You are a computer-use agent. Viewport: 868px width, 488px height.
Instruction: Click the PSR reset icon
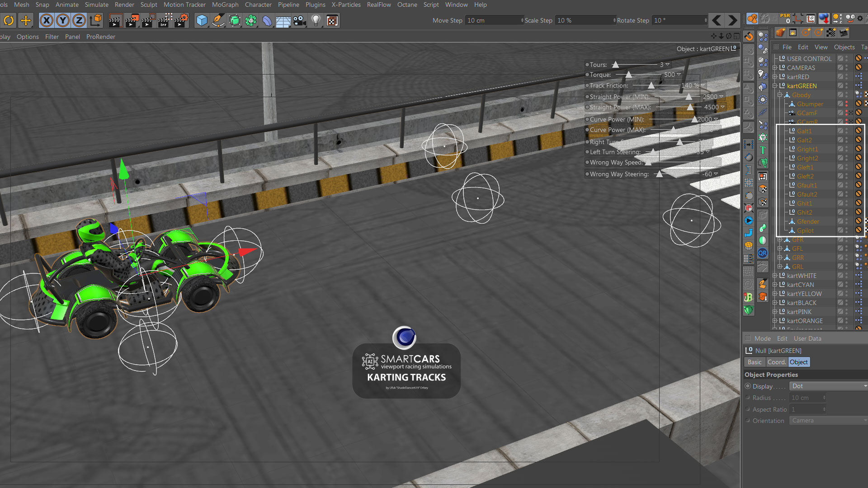click(785, 19)
